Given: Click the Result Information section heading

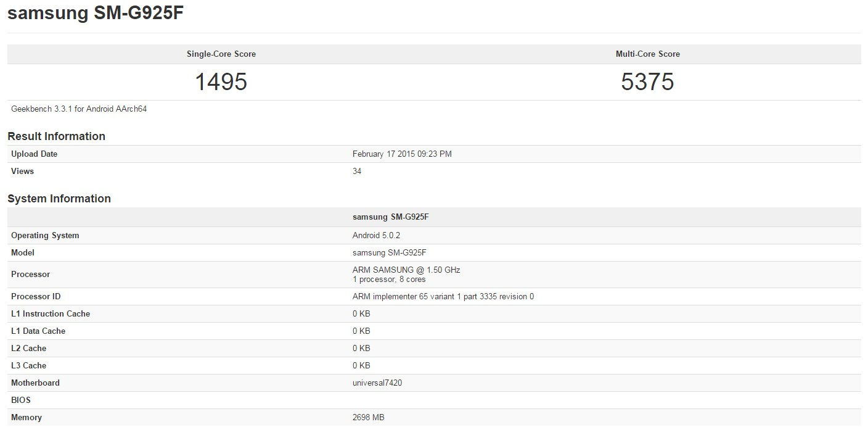Looking at the screenshot, I should [x=56, y=136].
